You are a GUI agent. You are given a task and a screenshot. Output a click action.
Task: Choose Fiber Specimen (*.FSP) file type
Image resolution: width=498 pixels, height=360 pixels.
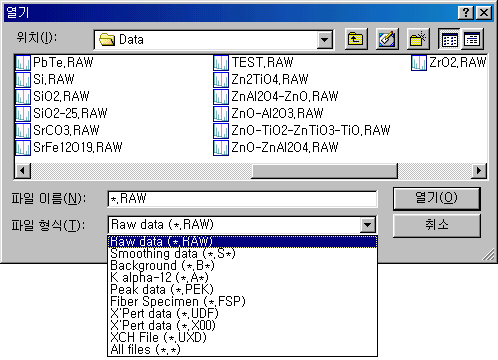coord(242,302)
